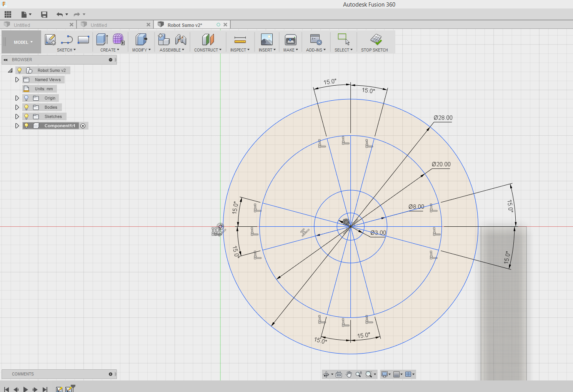Click the Offset Plane construct icon

(x=208, y=39)
